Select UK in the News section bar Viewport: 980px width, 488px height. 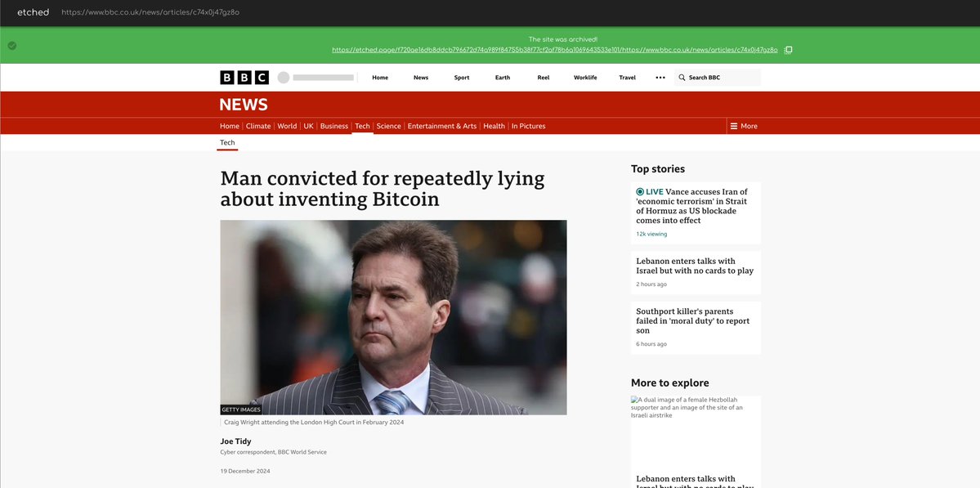309,126
